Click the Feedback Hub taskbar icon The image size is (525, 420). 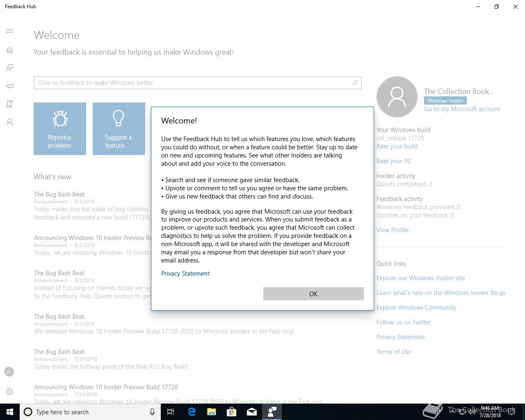click(272, 412)
